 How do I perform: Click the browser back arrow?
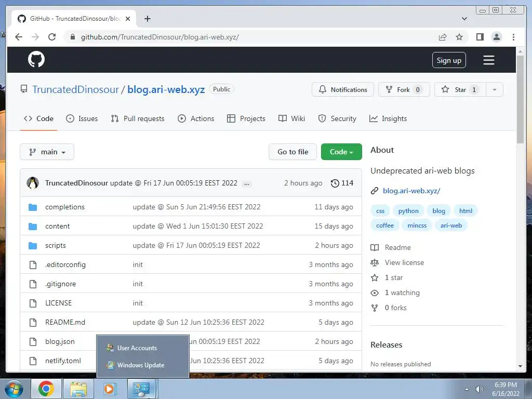click(x=19, y=37)
